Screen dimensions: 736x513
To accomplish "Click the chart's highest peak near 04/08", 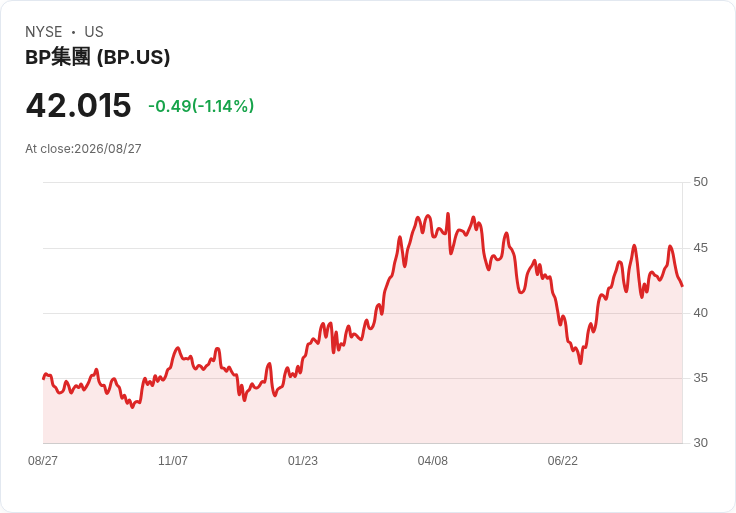I will point(448,214).
